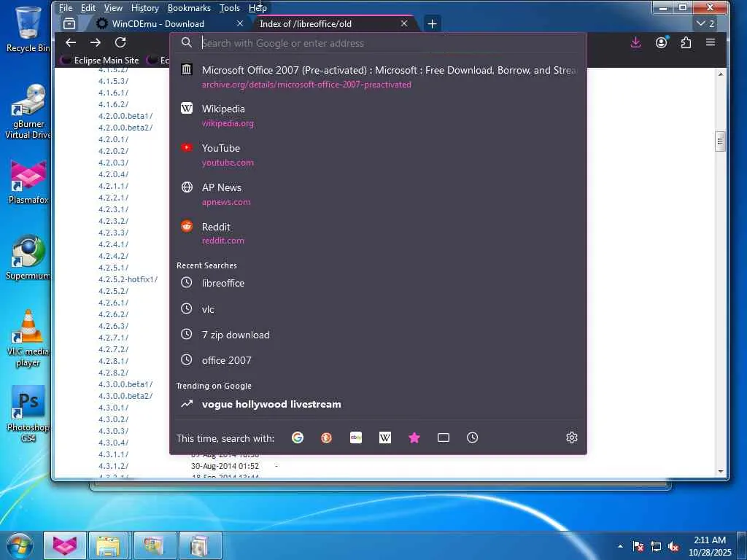Open the Windows Start button
Image resolution: width=747 pixels, height=560 pixels.
(20, 545)
